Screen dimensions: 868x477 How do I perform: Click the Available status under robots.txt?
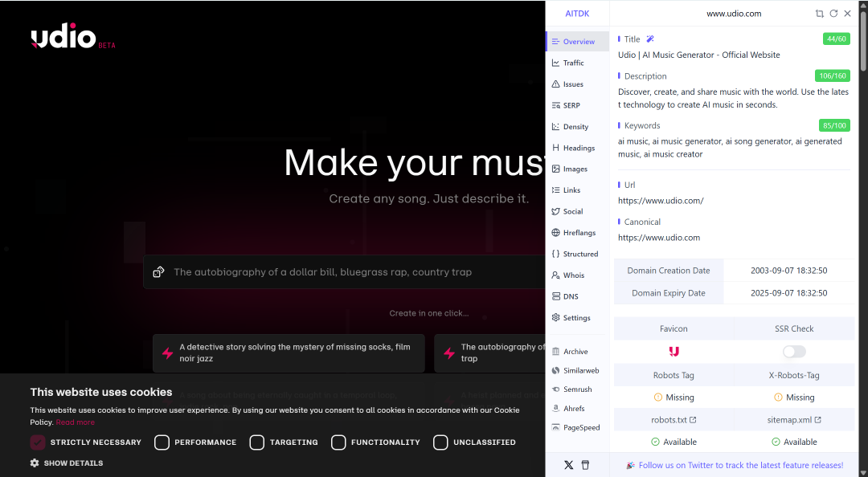(x=674, y=442)
